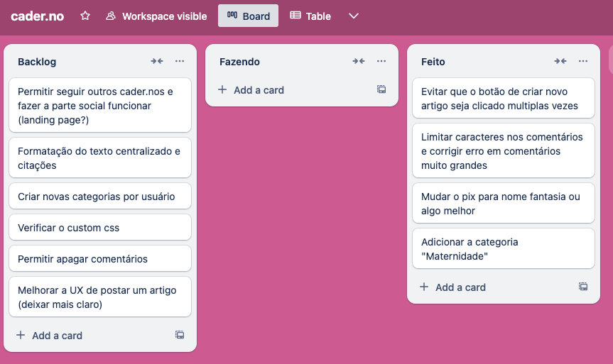Image resolution: width=613 pixels, height=364 pixels.
Task: Collapse the Backlog list
Action: click(x=157, y=61)
